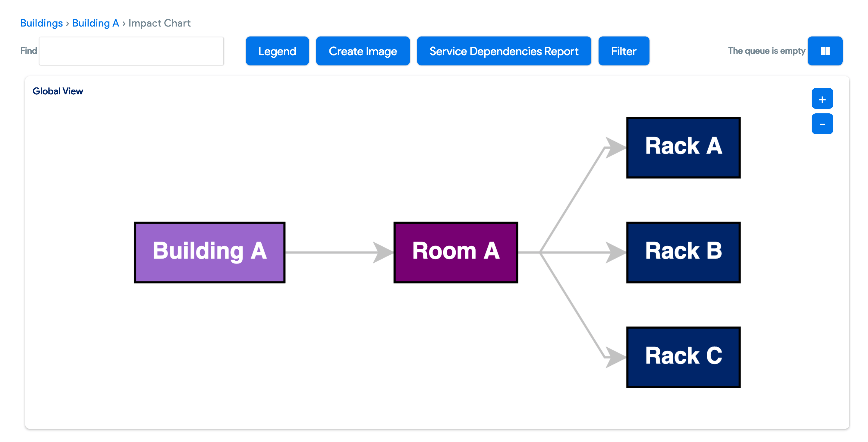Click the Create Image button

[x=363, y=51]
